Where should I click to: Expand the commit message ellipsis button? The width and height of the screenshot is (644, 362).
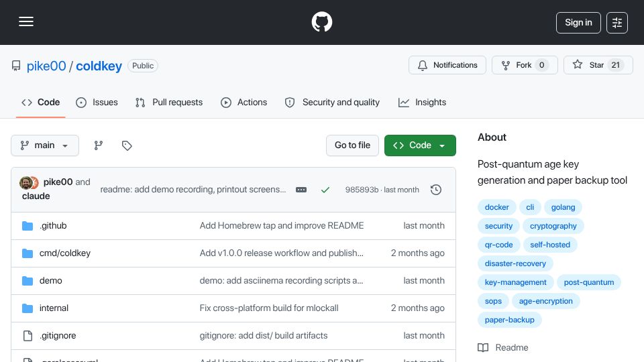coord(301,190)
